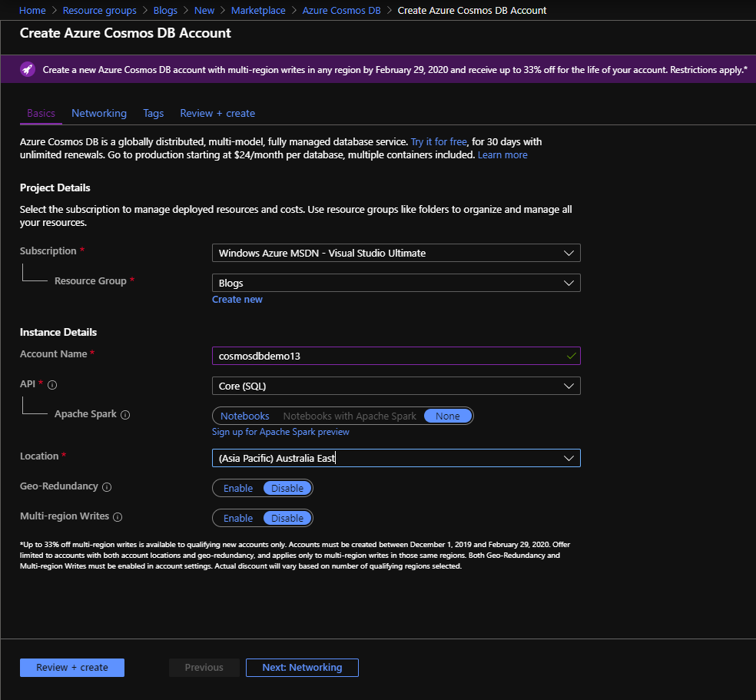Screen dimensions: 756x700
Task: Click the Create new resource group link
Action: point(237,299)
